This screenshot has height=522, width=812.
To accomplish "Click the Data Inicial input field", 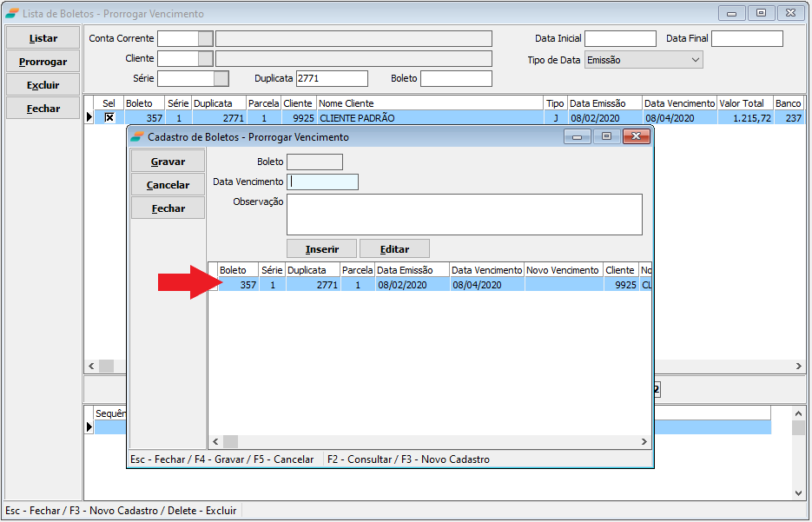I will pyautogui.click(x=619, y=38).
